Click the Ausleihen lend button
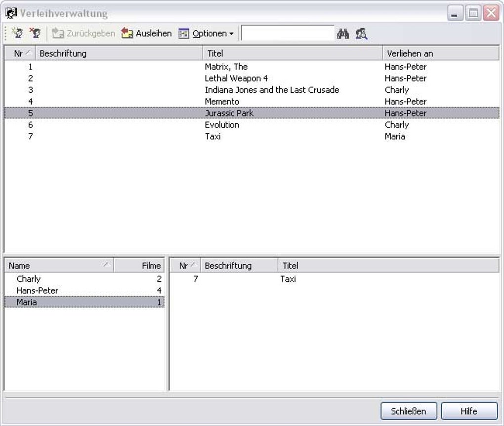504x426 pixels. tap(147, 34)
